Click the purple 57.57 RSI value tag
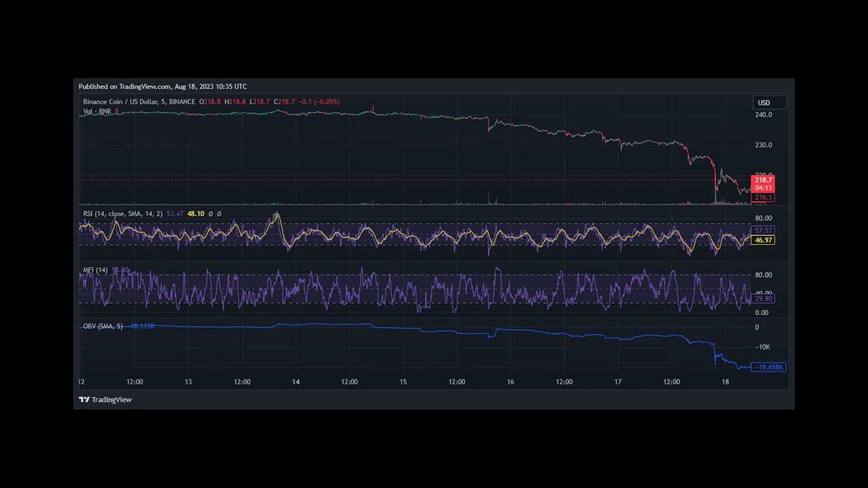868x488 pixels. [x=763, y=231]
